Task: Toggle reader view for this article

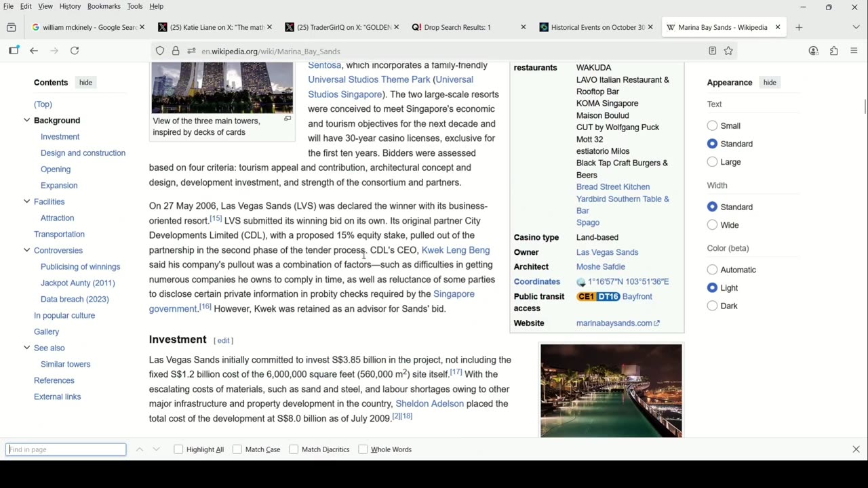Action: coord(712,51)
